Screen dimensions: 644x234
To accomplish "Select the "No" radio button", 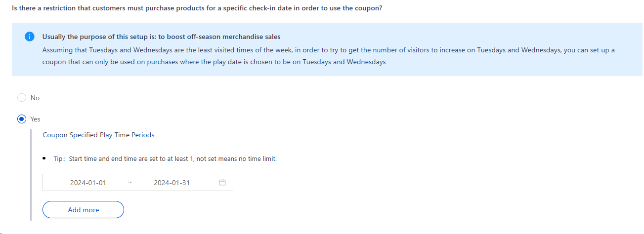I will point(22,98).
